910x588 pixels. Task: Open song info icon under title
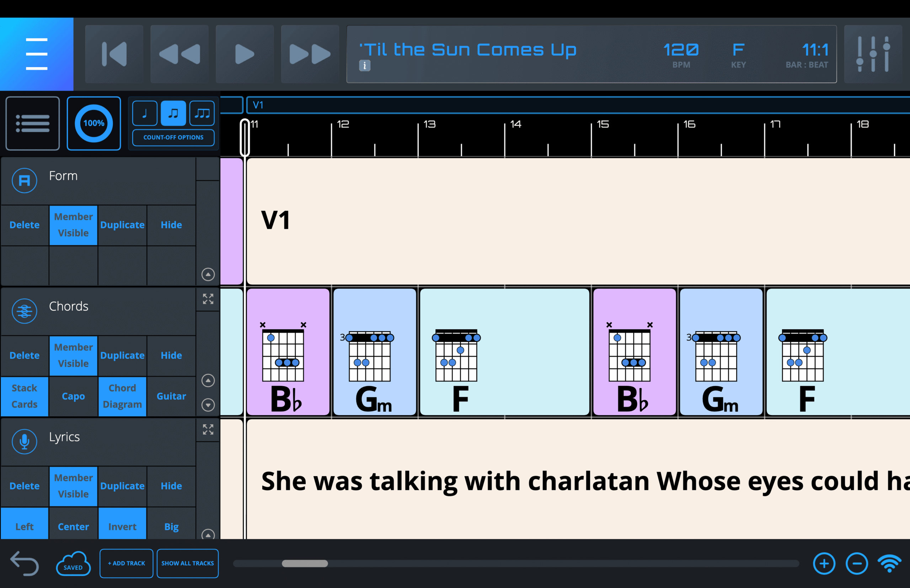pos(364,66)
